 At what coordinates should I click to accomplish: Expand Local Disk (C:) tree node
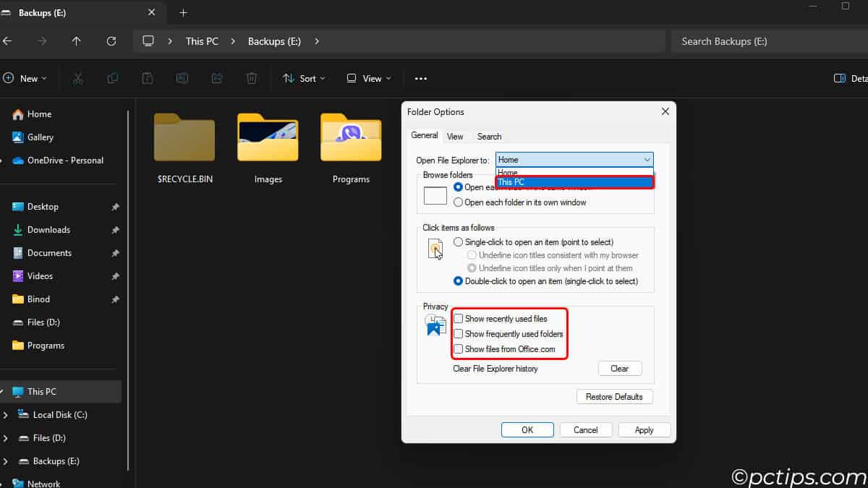coord(6,415)
